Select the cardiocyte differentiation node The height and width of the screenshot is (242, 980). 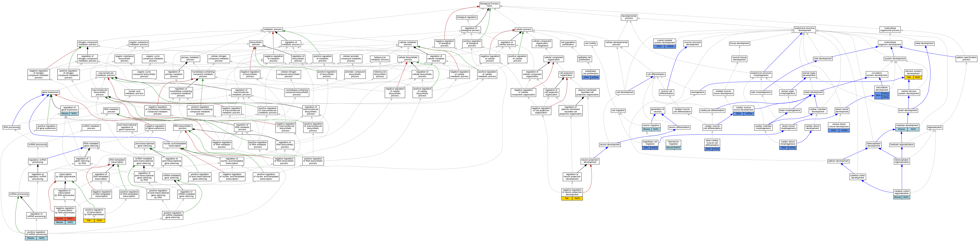712,110
